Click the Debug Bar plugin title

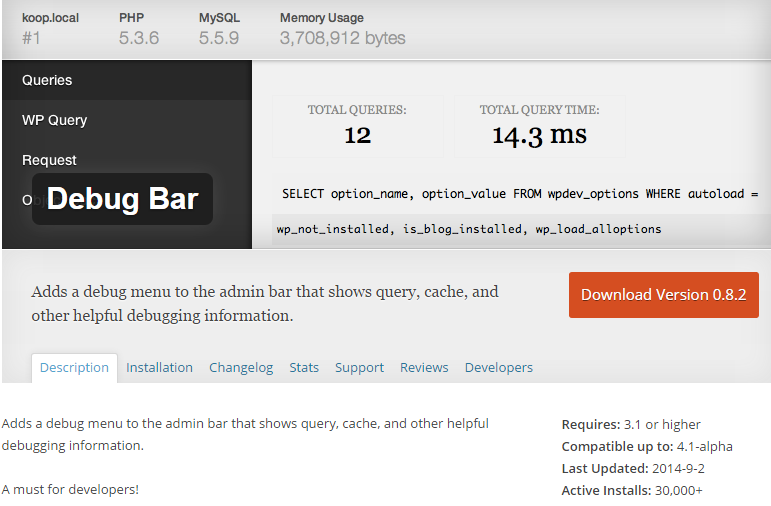(122, 199)
